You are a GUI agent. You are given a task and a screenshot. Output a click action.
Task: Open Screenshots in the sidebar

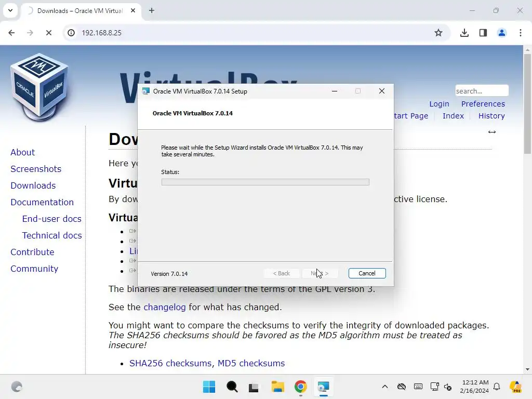click(x=36, y=169)
